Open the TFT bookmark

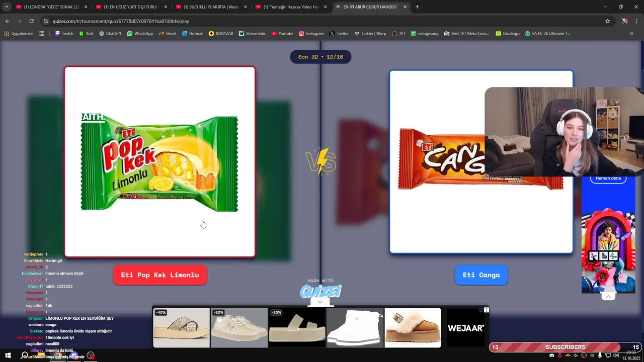coord(398,34)
